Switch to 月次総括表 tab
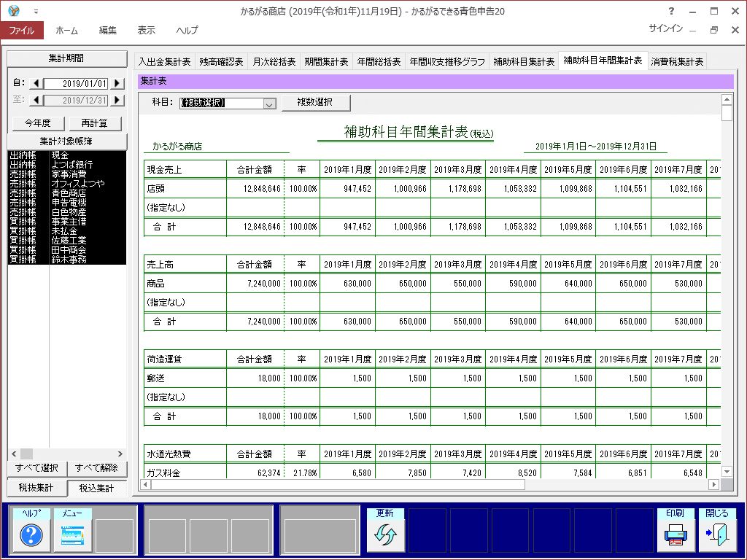 point(274,62)
